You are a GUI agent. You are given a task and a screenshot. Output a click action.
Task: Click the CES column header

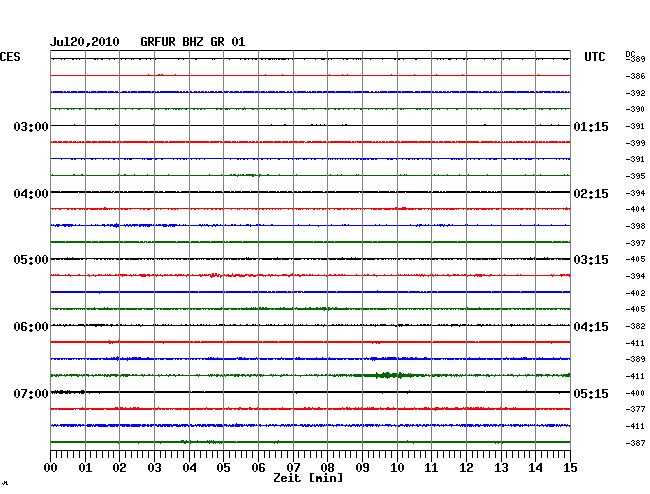pos(10,57)
